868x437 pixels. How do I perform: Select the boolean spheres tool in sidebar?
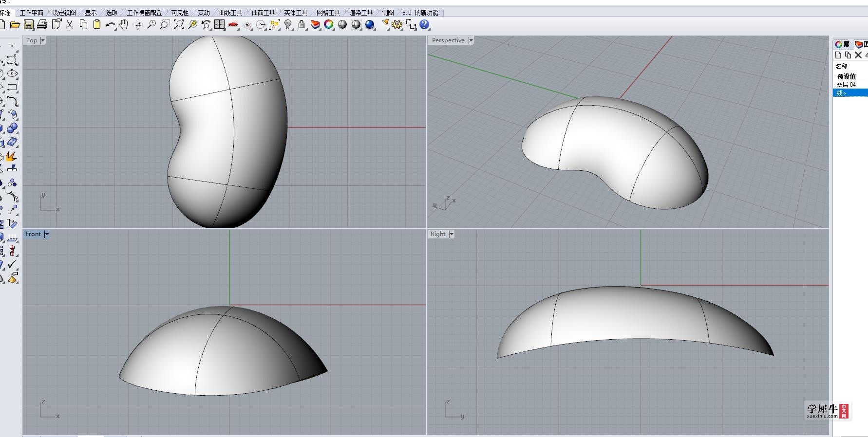click(12, 128)
